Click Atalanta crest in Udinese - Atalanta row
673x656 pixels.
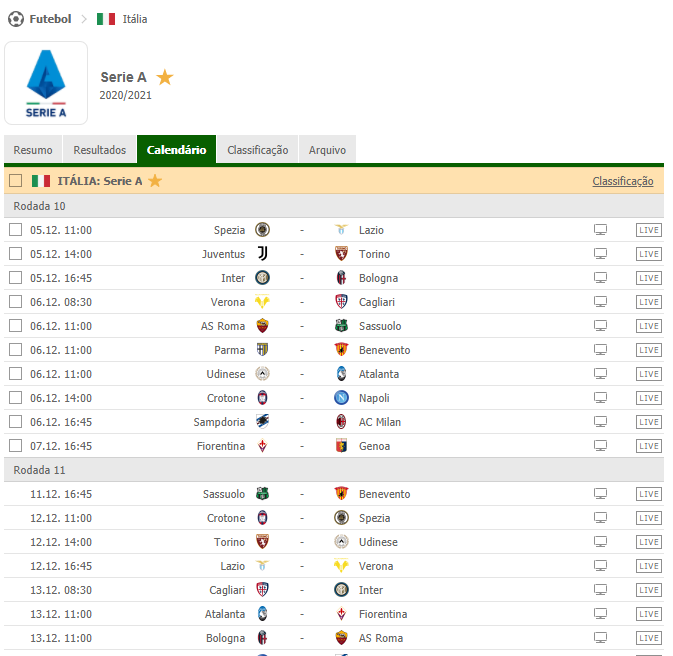(341, 374)
